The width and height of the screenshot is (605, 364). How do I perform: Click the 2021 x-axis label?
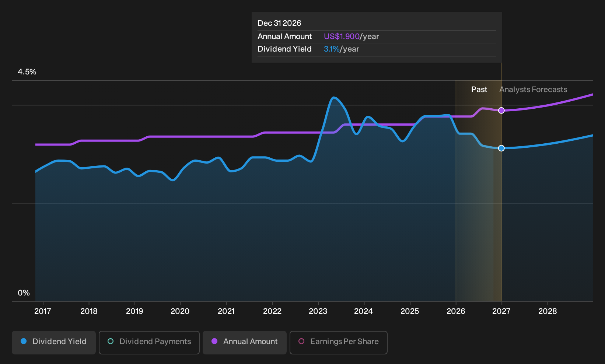[x=226, y=311]
